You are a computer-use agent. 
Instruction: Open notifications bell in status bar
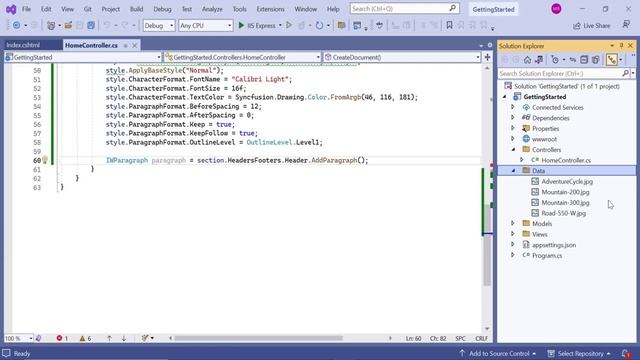coord(625,353)
